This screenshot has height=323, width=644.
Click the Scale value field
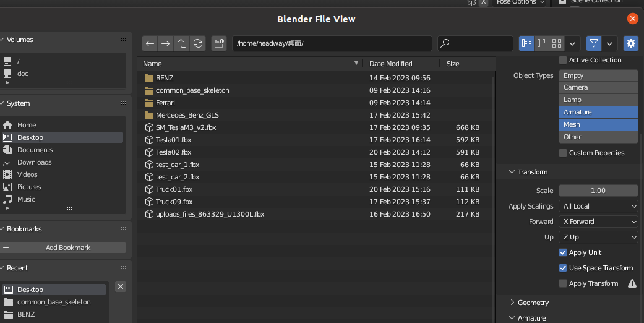tap(598, 191)
